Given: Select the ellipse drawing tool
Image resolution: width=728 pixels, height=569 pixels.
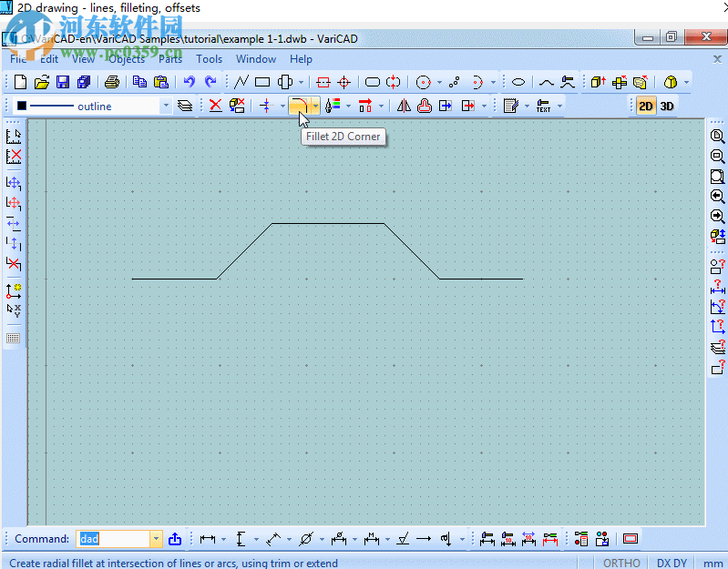Looking at the screenshot, I should click(518, 82).
